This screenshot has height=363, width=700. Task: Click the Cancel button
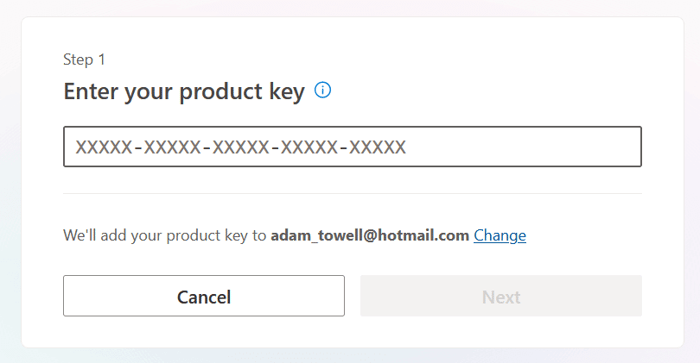pos(204,296)
